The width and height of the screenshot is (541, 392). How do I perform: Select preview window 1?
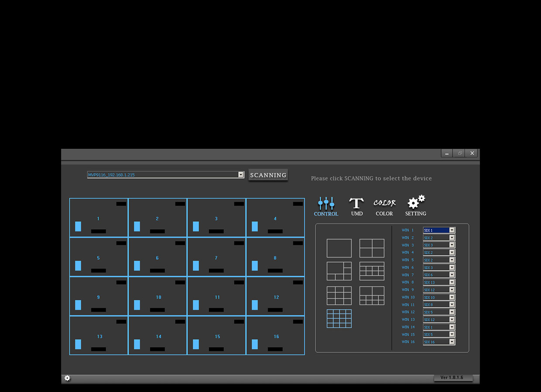[x=99, y=218]
